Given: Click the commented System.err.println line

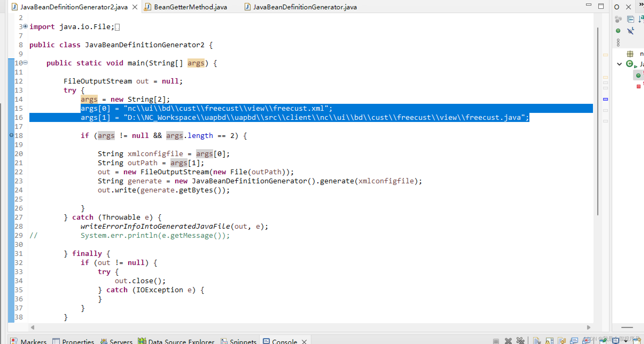Looking at the screenshot, I should tap(155, 235).
